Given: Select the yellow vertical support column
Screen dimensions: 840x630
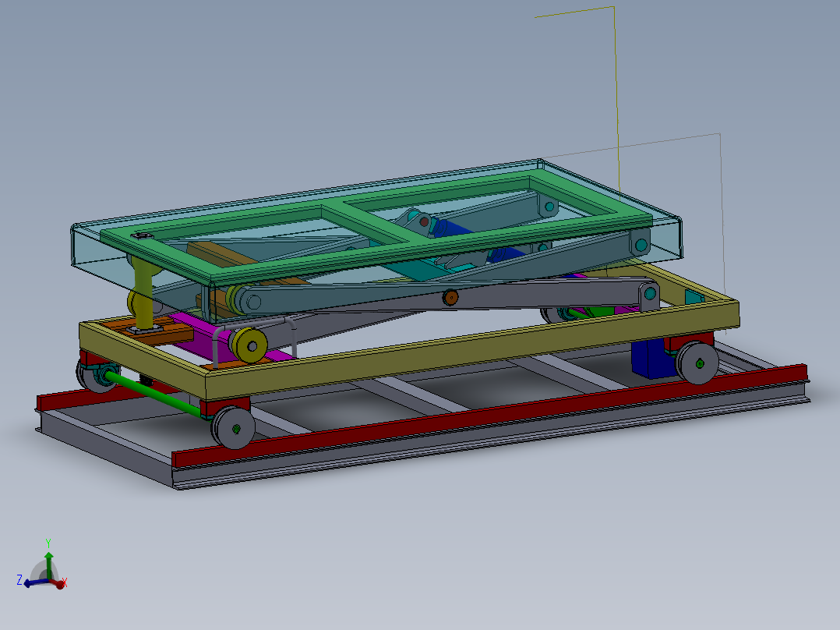Looking at the screenshot, I should [143, 295].
